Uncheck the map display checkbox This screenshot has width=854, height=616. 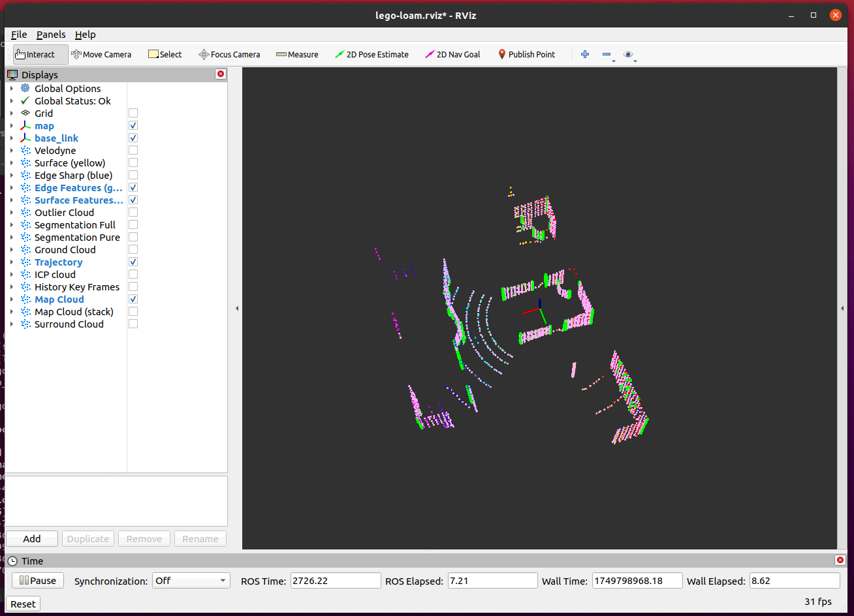[x=133, y=125]
